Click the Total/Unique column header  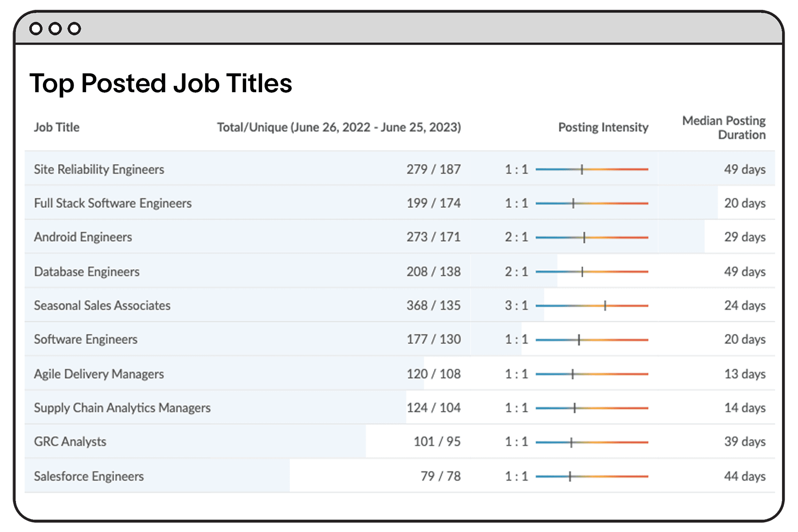pyautogui.click(x=339, y=127)
